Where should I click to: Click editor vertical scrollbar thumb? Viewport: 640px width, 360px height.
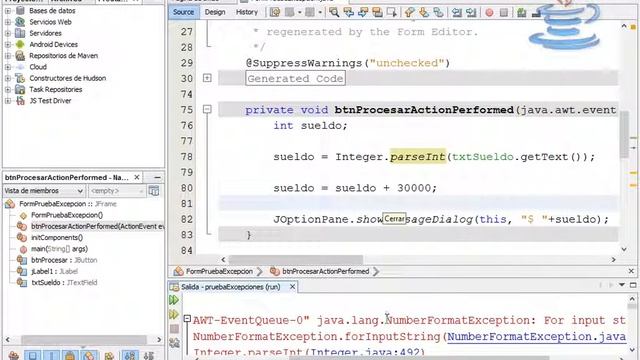[x=624, y=135]
